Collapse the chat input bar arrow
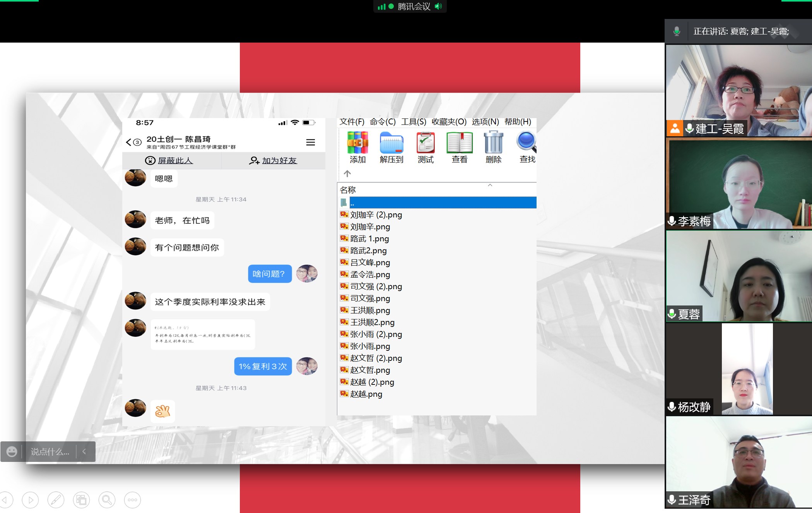The width and height of the screenshot is (812, 513). click(x=84, y=451)
